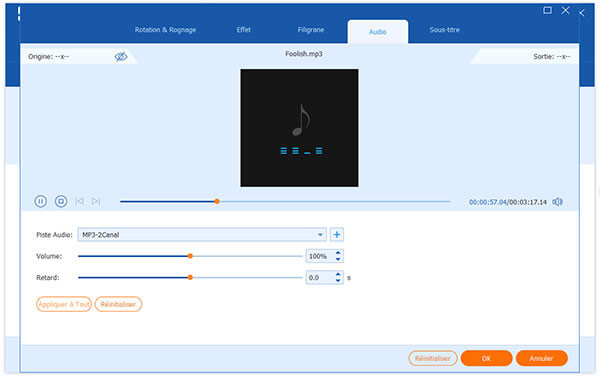Open the Piste Audio dropdown
Image resolution: width=600 pixels, height=378 pixels.
(x=202, y=235)
